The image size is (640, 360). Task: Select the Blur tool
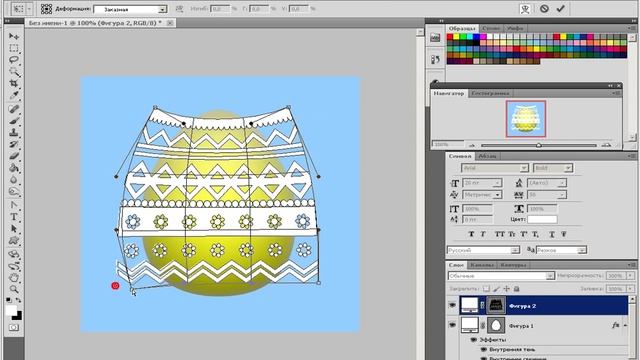tap(14, 180)
